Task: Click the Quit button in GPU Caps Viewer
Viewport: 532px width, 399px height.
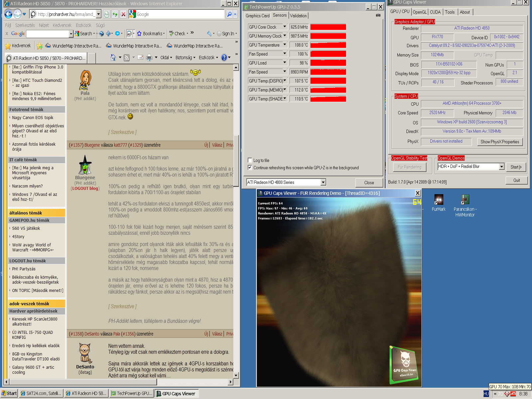Action: click(x=516, y=180)
